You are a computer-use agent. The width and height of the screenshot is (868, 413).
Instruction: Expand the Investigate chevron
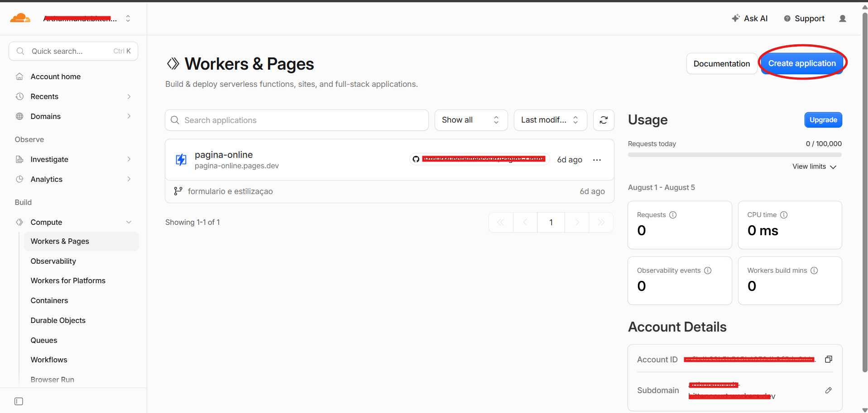129,159
